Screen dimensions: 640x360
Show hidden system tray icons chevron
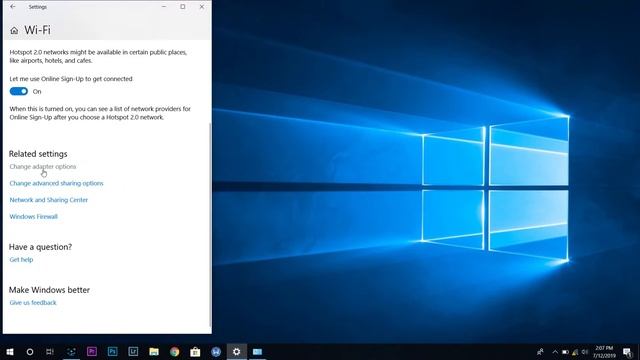pos(555,352)
